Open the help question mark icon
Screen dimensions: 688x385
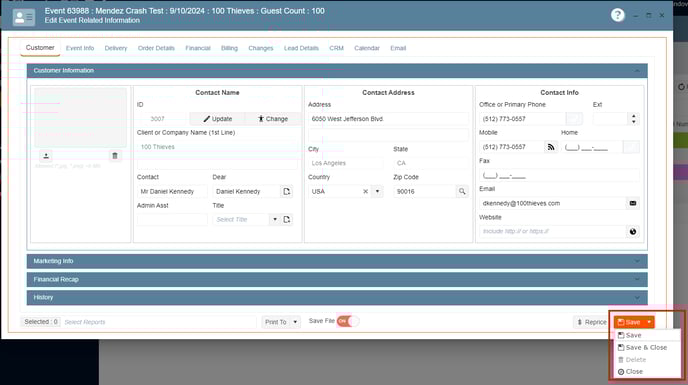[617, 15]
